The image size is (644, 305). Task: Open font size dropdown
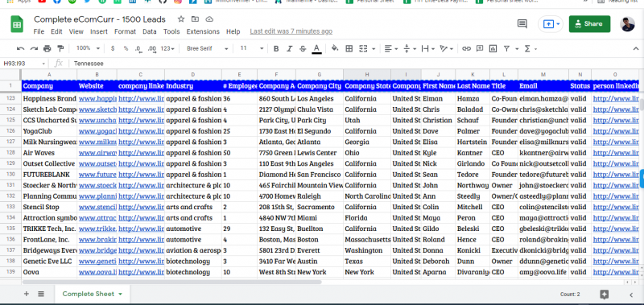(251, 48)
